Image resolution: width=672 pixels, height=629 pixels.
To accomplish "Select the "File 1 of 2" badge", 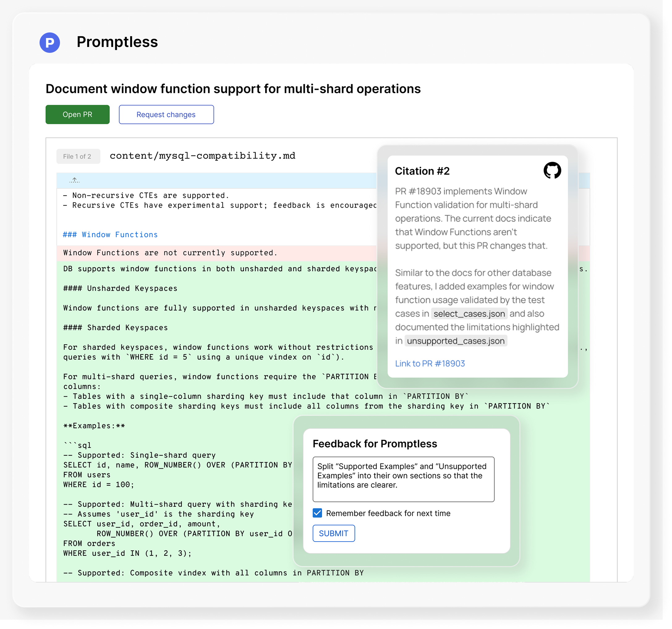I will point(78,156).
